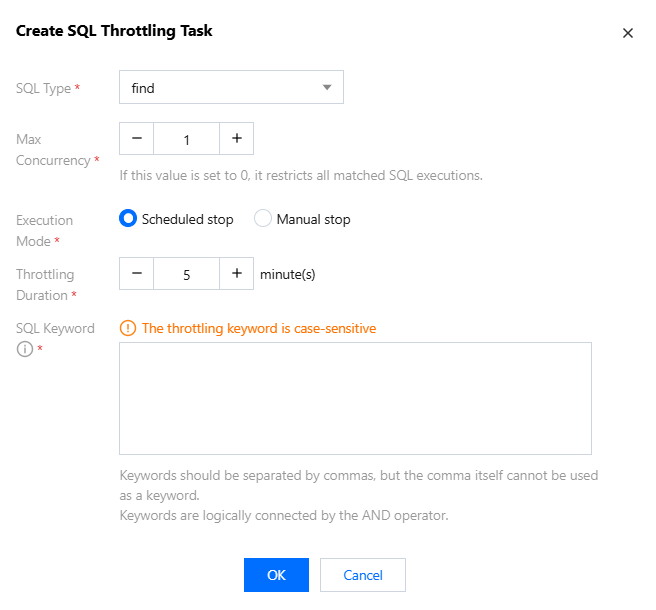656x610 pixels.
Task: Open the SQL Type dropdown
Action: click(x=231, y=88)
